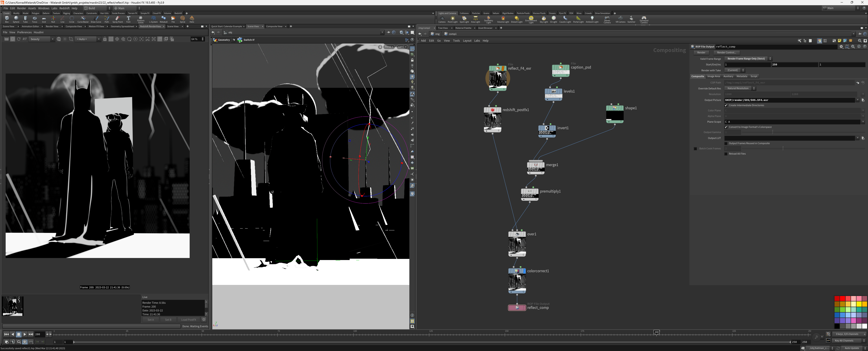This screenshot has height=351, width=868.
Task: Click the snapshot thumbnail in Redshift RenderView
Action: 12,306
